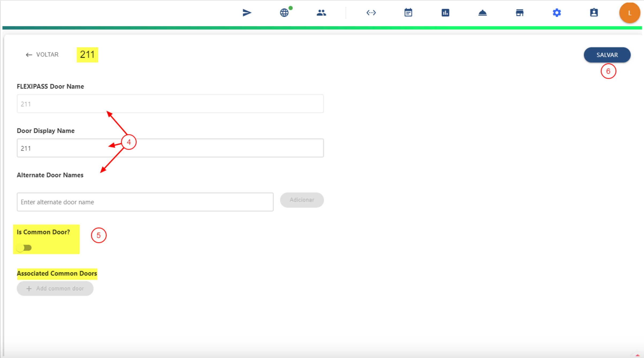Image resolution: width=644 pixels, height=358 pixels.
Task: Open the settings gear icon
Action: click(557, 13)
